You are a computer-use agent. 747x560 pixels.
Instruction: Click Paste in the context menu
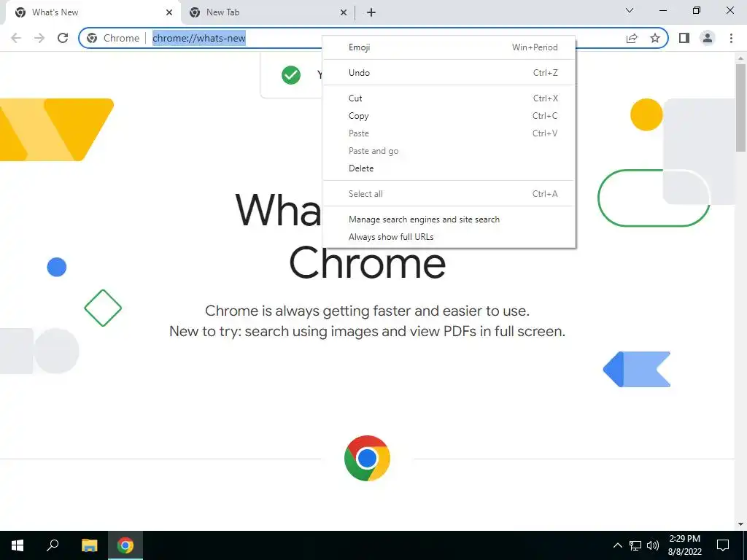click(x=449, y=133)
